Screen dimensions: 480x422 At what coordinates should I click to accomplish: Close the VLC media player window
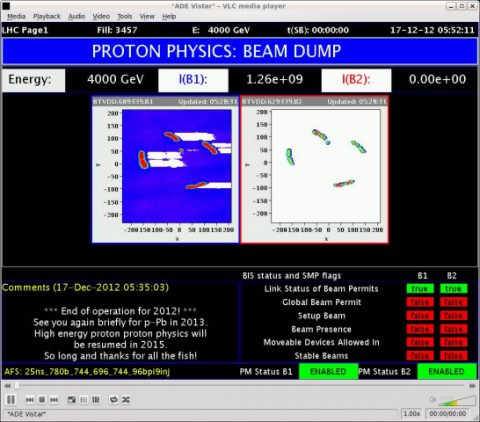[472, 6]
